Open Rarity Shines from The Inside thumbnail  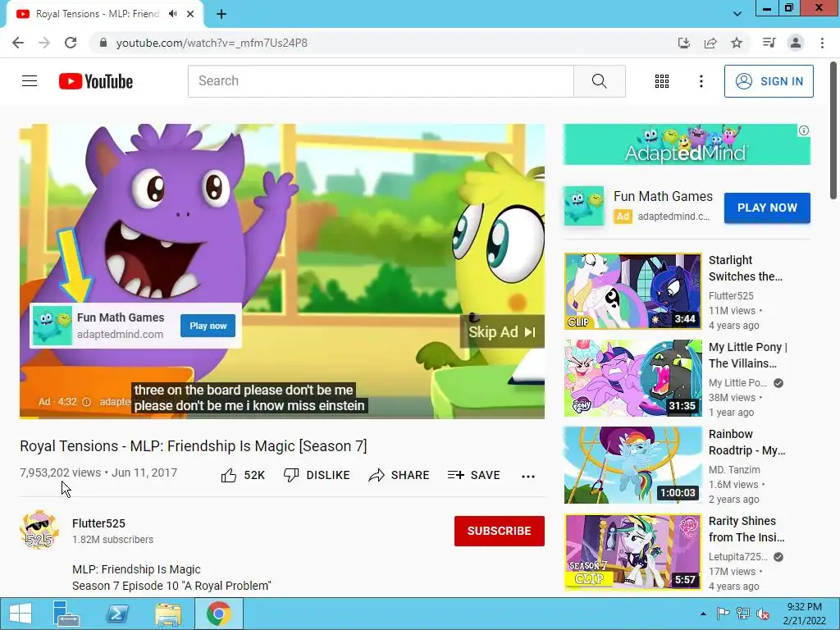click(632, 552)
